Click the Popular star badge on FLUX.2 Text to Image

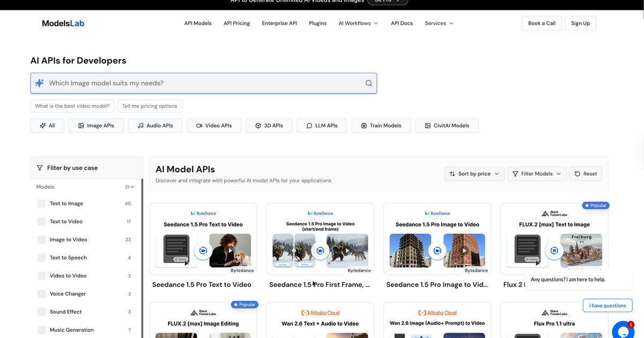point(596,205)
